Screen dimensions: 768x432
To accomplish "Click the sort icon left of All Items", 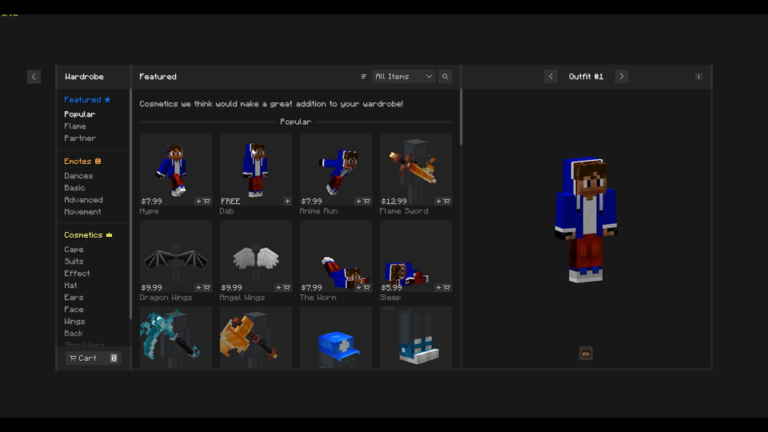I will point(364,77).
